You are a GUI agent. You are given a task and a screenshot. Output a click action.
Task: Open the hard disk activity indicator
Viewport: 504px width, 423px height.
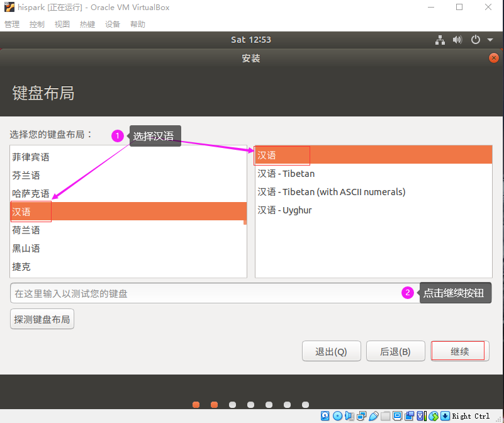coord(325,416)
